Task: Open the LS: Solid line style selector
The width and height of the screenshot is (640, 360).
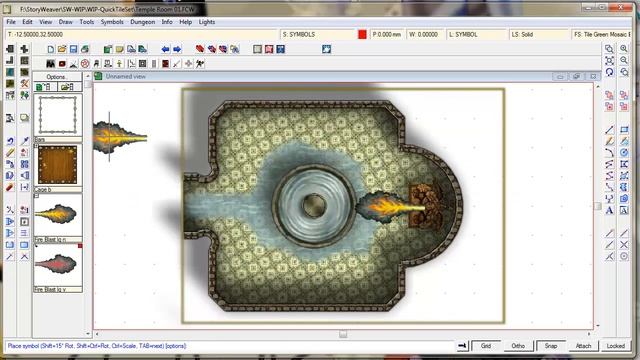Action: [x=540, y=35]
